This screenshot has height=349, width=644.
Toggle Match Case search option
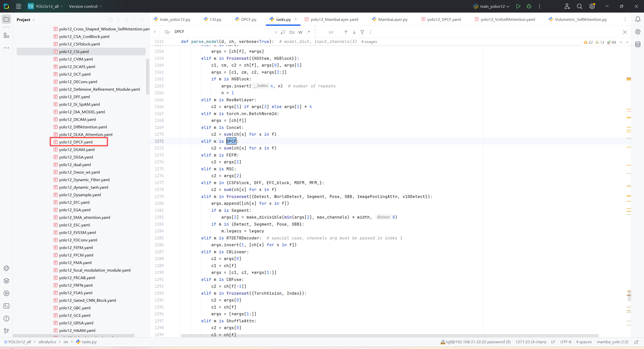point(292,32)
